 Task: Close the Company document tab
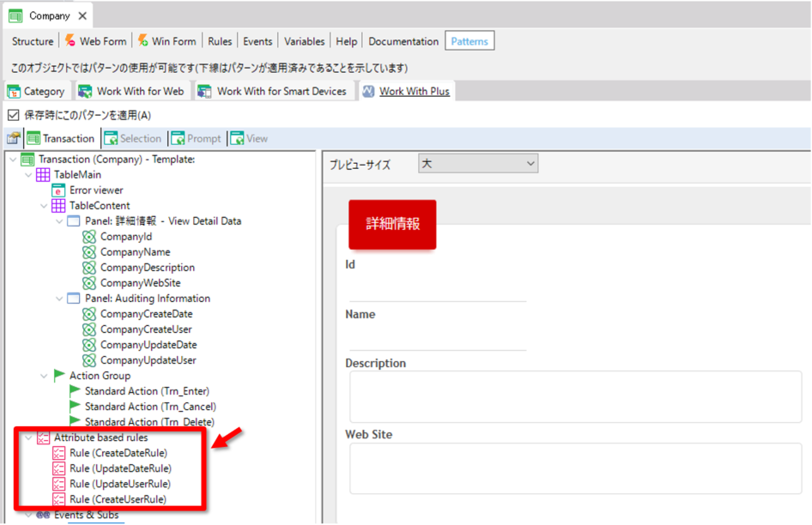[x=82, y=16]
